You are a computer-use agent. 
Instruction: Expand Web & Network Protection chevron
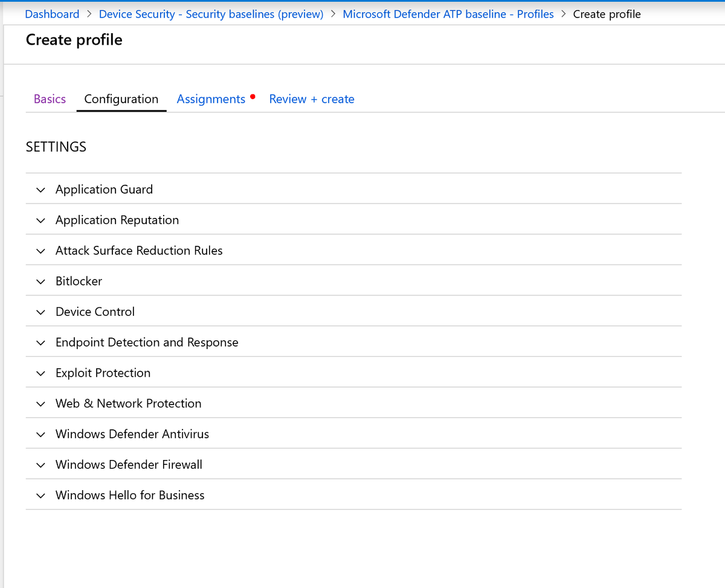point(40,404)
